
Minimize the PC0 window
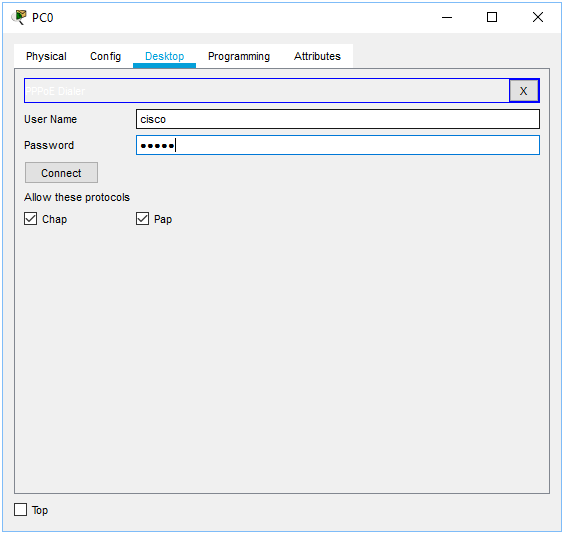click(x=447, y=17)
